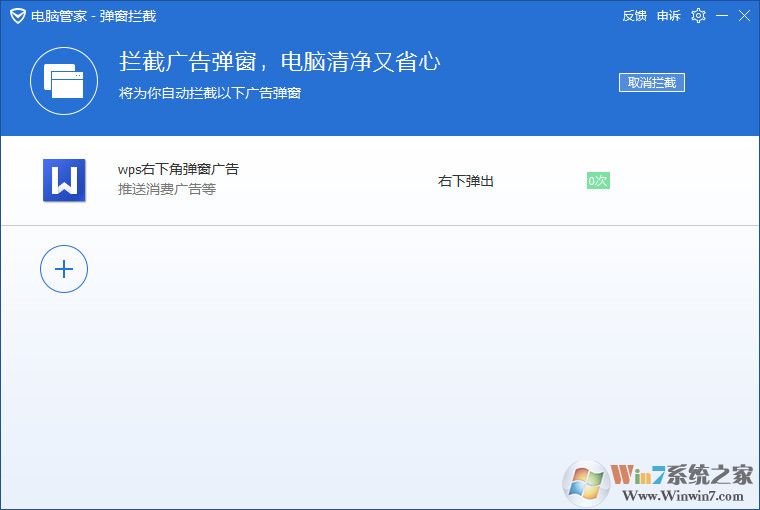The width and height of the screenshot is (760, 510).
Task: Click the 电脑管家 shield logo
Action: click(18, 16)
